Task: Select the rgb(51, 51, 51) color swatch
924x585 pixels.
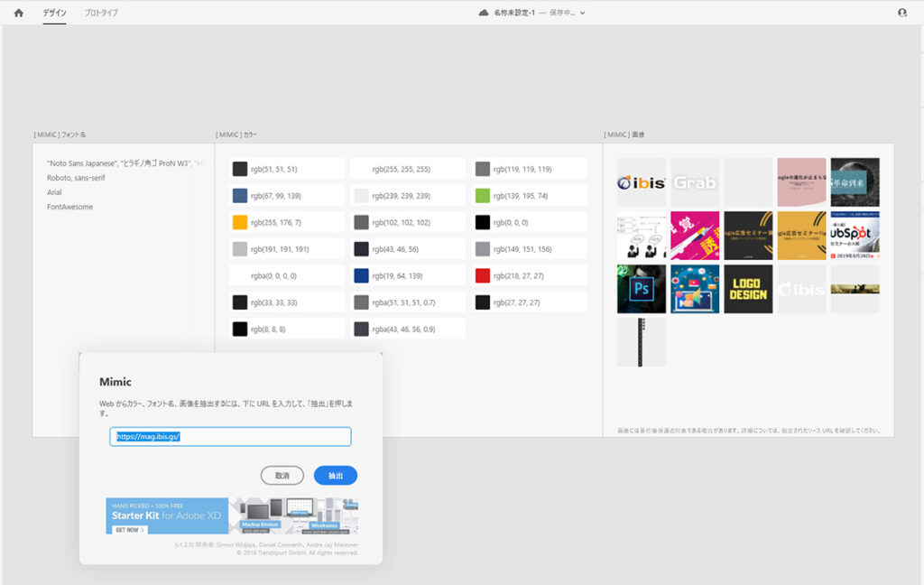Action: (x=240, y=169)
